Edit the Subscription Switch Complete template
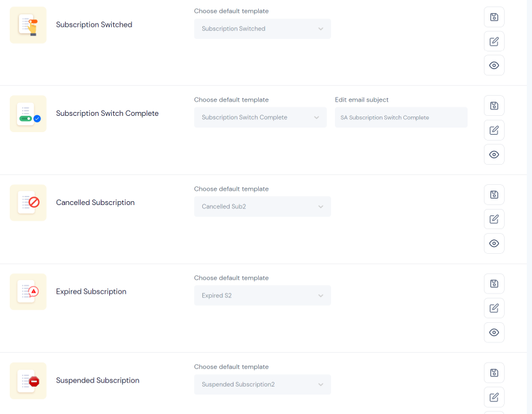Image resolution: width=532 pixels, height=414 pixels. 494,130
